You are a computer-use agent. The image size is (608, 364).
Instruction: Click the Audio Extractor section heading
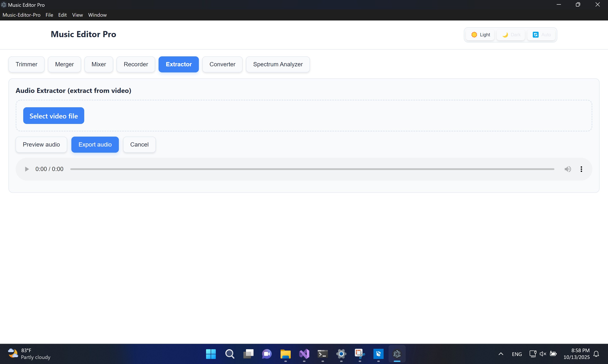(x=73, y=91)
